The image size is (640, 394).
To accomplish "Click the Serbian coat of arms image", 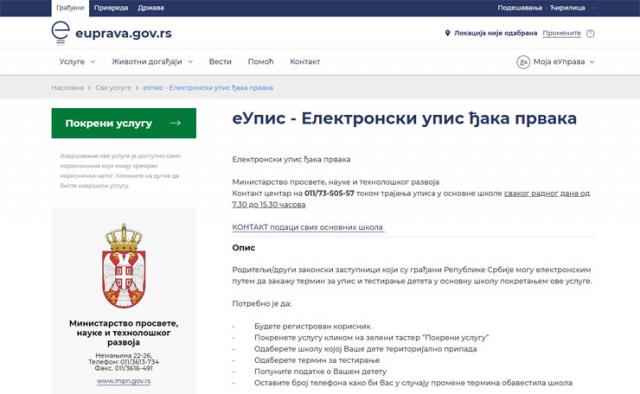I will pos(124,266).
